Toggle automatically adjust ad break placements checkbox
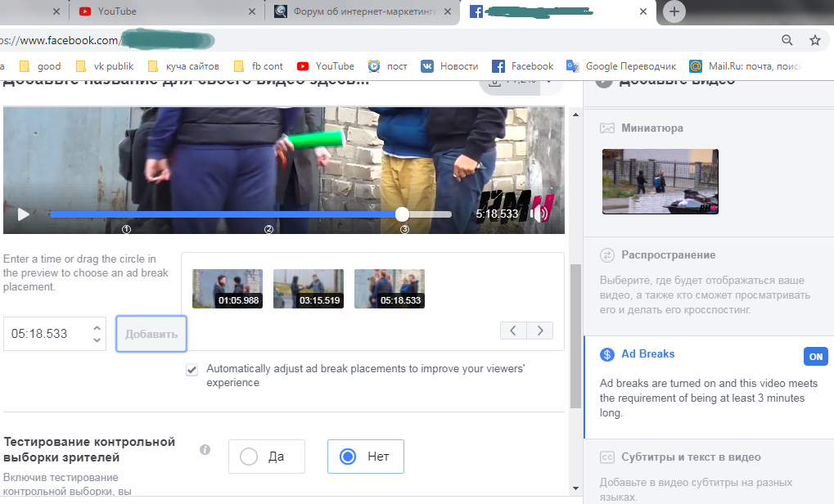This screenshot has width=834, height=504. [192, 370]
